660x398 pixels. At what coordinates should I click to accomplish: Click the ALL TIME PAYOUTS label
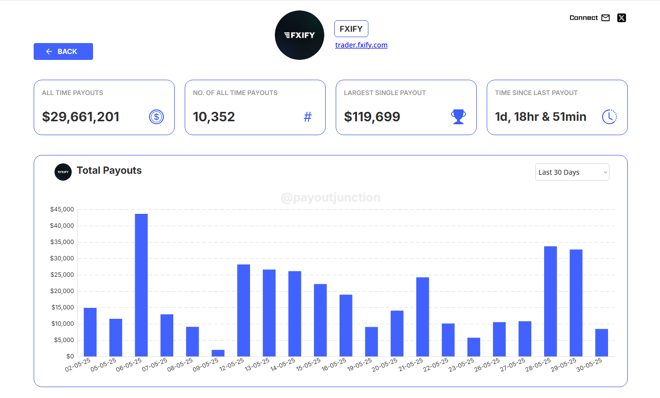(72, 93)
